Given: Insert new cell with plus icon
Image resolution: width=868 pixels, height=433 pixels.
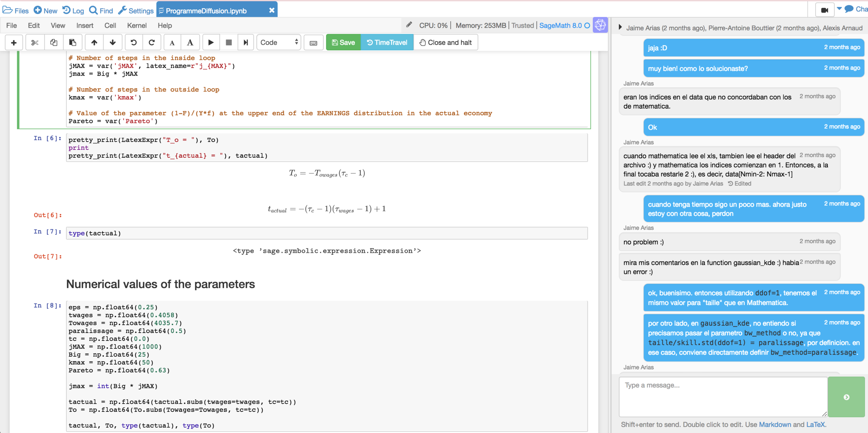Looking at the screenshot, I should [x=14, y=42].
